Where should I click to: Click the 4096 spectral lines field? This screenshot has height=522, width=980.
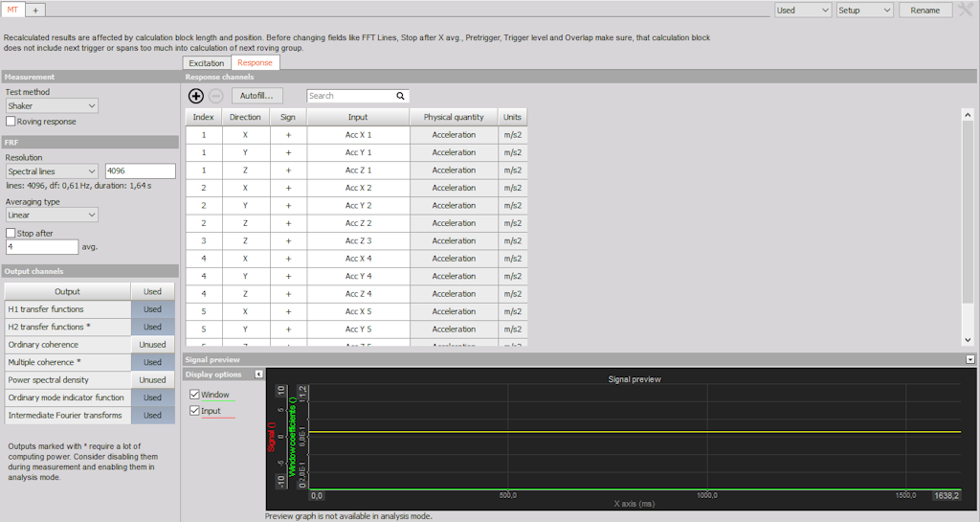point(140,170)
